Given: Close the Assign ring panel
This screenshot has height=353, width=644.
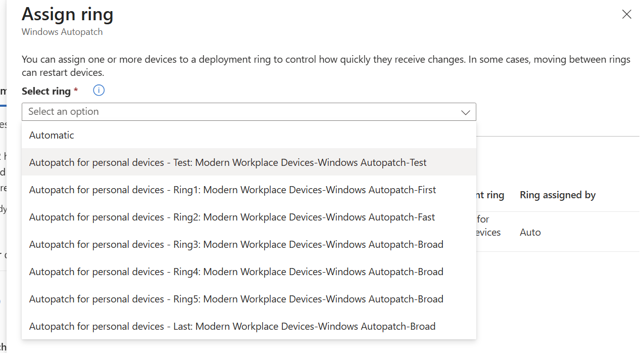Looking at the screenshot, I should (x=627, y=14).
